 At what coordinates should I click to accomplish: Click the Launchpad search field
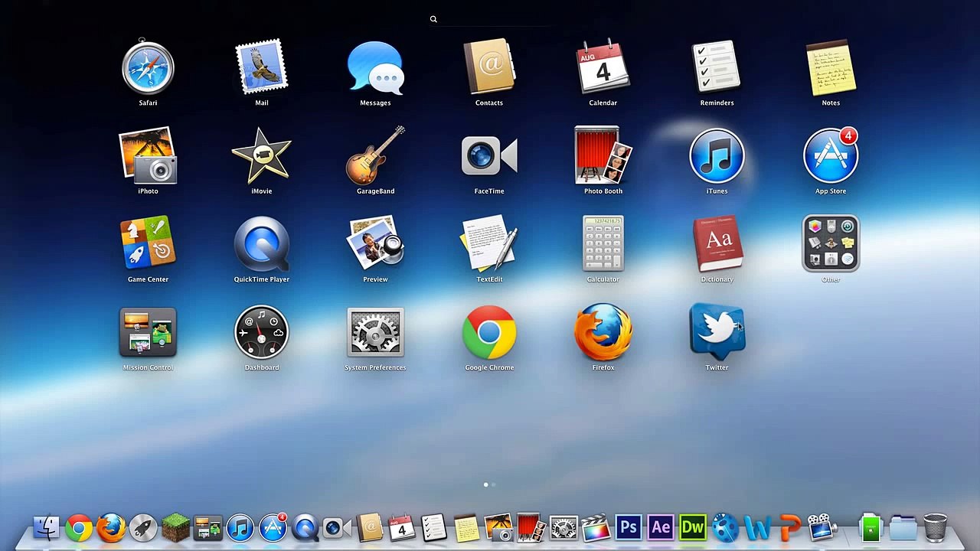coord(490,19)
